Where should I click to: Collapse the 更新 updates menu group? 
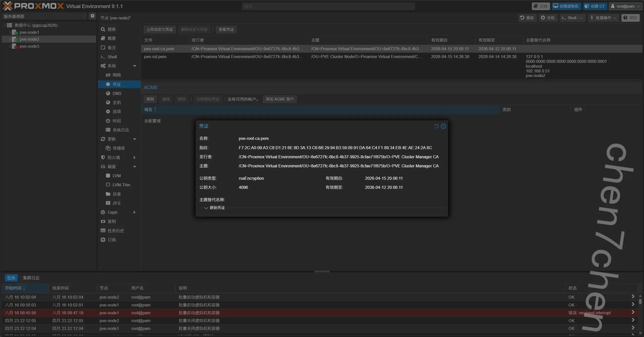pyautogui.click(x=135, y=139)
